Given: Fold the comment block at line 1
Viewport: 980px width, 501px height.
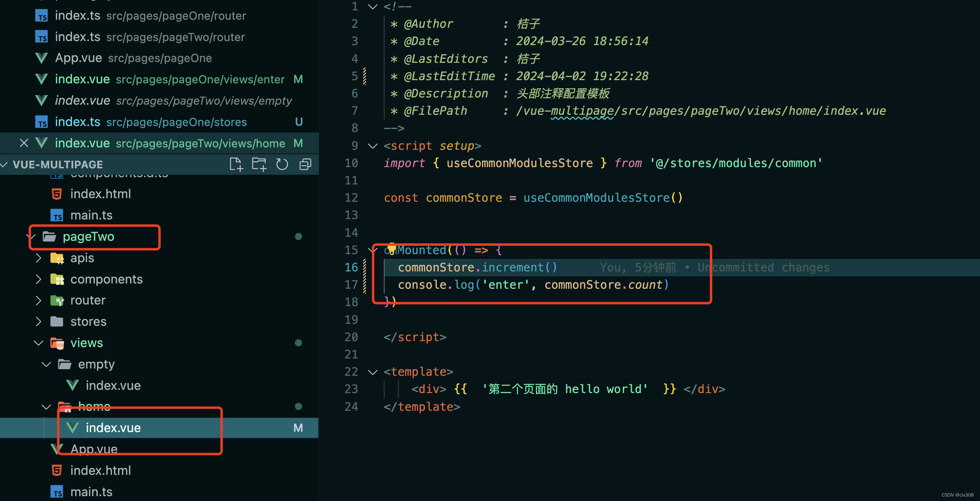Looking at the screenshot, I should tap(373, 6).
